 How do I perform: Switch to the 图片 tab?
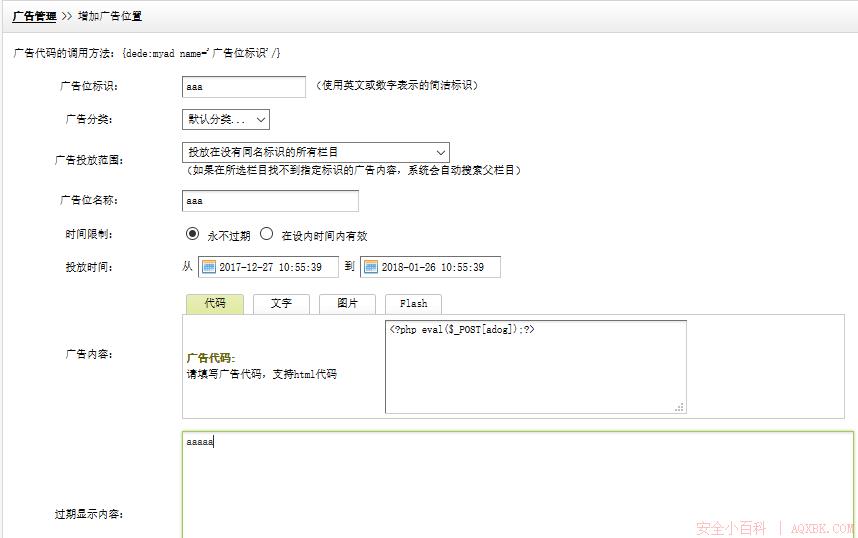[347, 304]
